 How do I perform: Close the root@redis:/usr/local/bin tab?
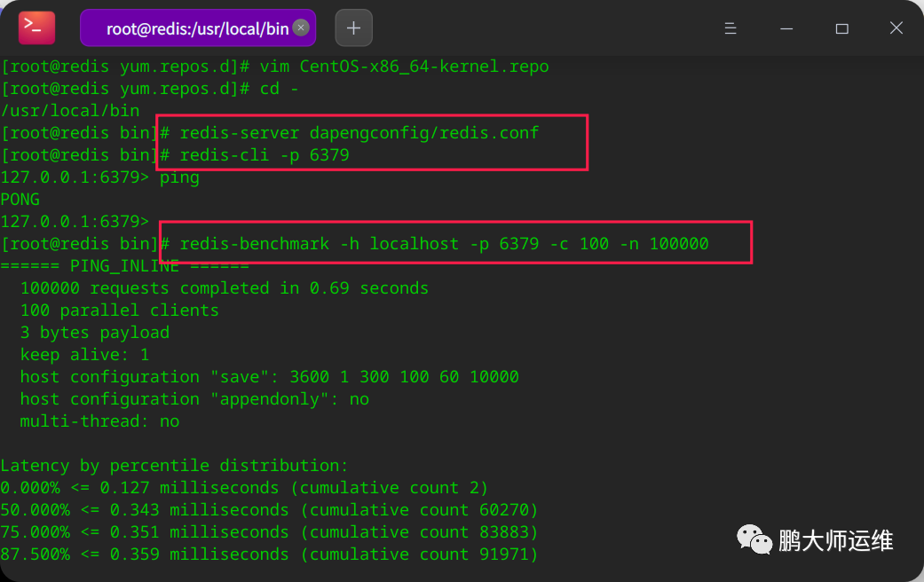[301, 28]
